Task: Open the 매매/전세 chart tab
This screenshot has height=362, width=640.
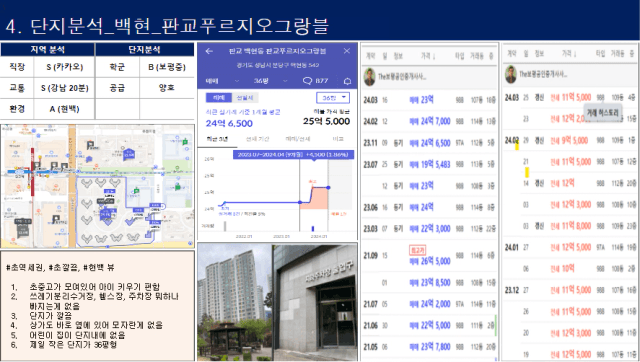Action: pos(298,139)
